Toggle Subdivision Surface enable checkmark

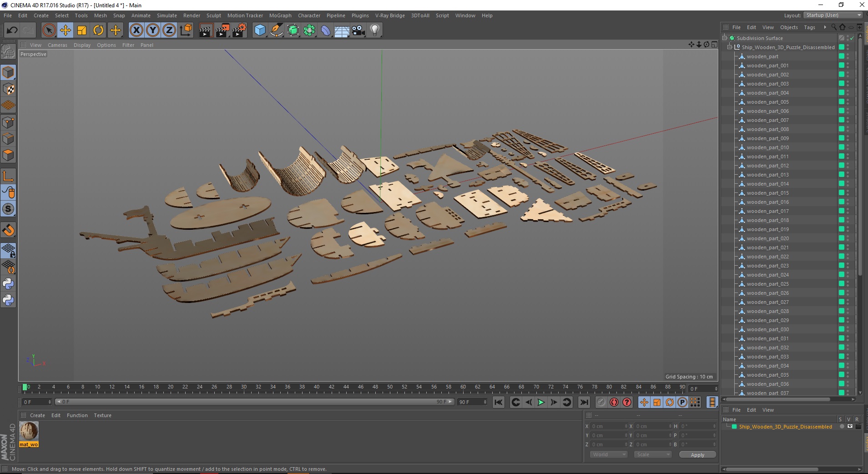(x=852, y=38)
